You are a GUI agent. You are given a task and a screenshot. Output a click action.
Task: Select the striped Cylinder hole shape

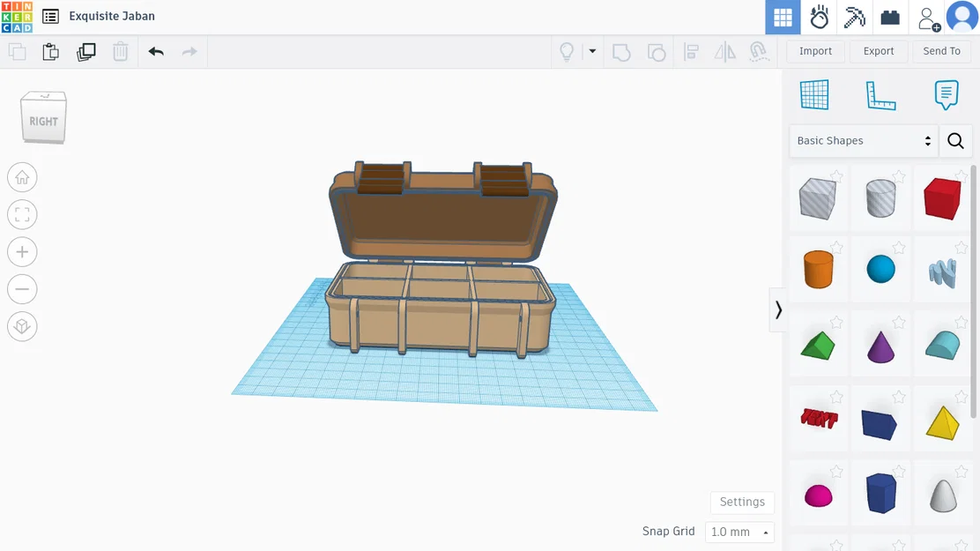(880, 198)
